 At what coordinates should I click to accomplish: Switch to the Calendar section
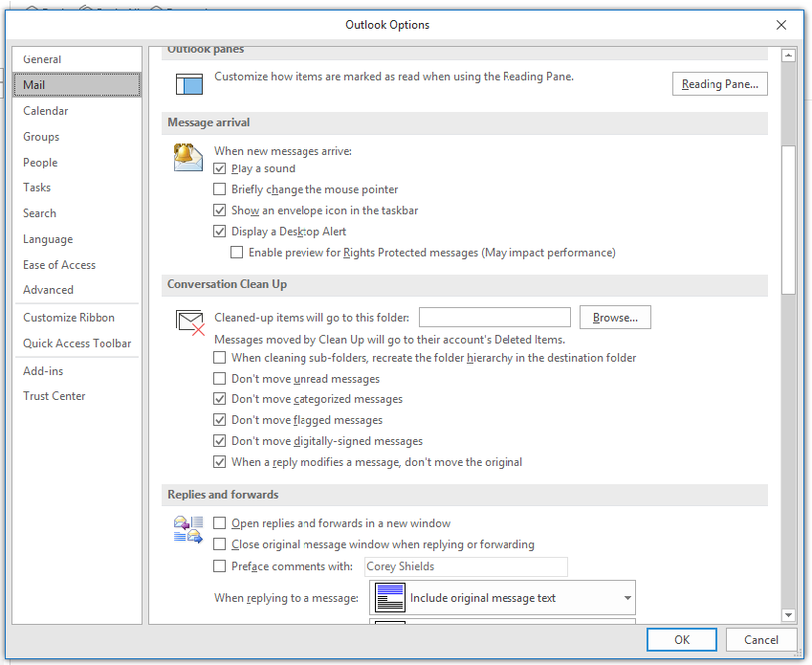click(46, 110)
